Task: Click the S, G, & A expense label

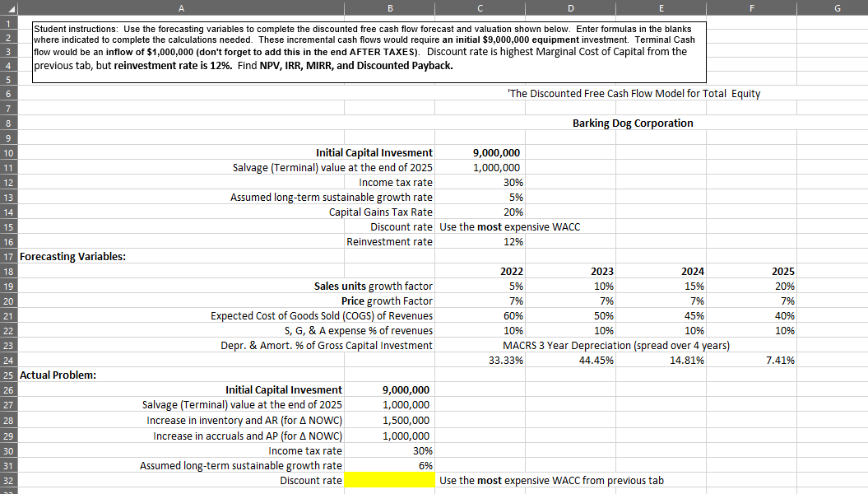Action: tap(359, 331)
